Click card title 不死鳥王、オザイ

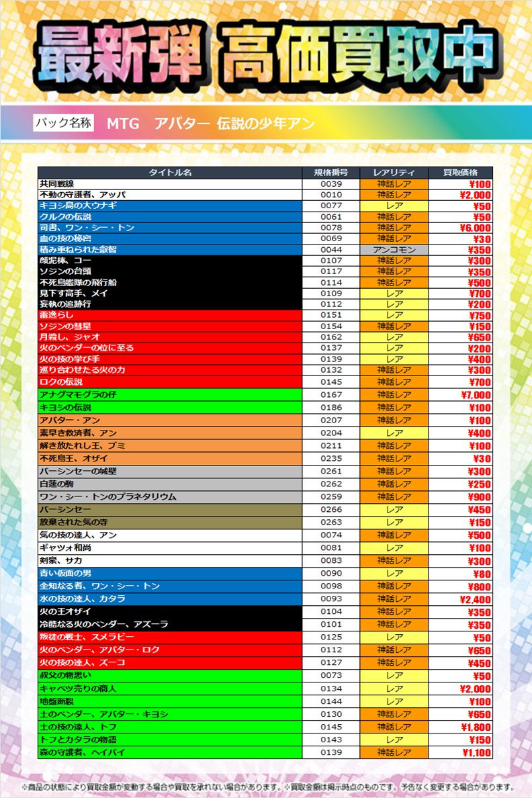[74, 458]
